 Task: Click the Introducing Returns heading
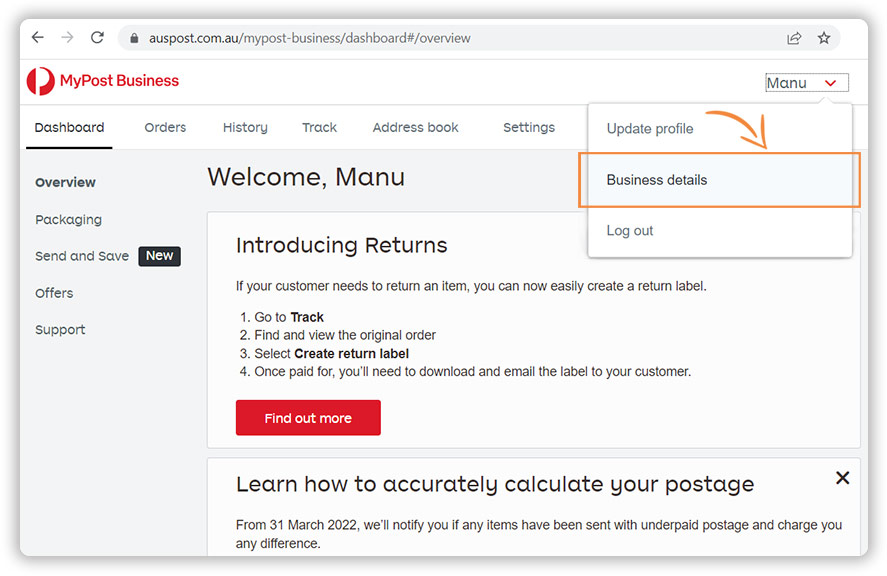(342, 246)
